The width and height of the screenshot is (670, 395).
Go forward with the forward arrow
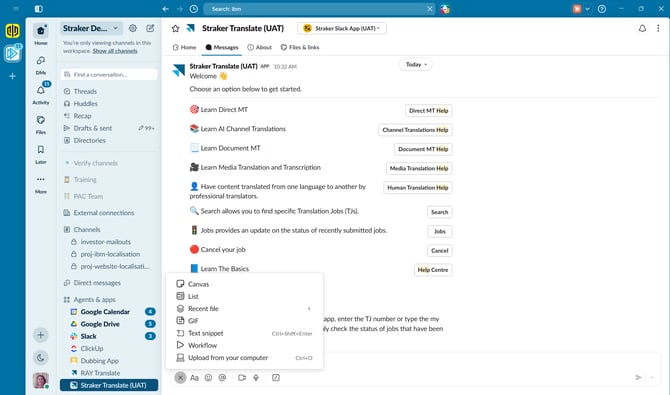click(x=179, y=9)
